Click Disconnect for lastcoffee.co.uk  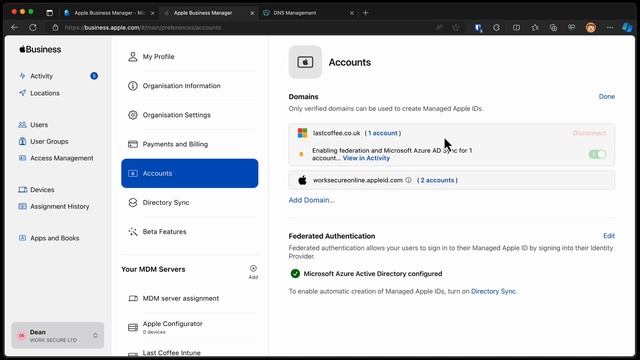click(589, 133)
